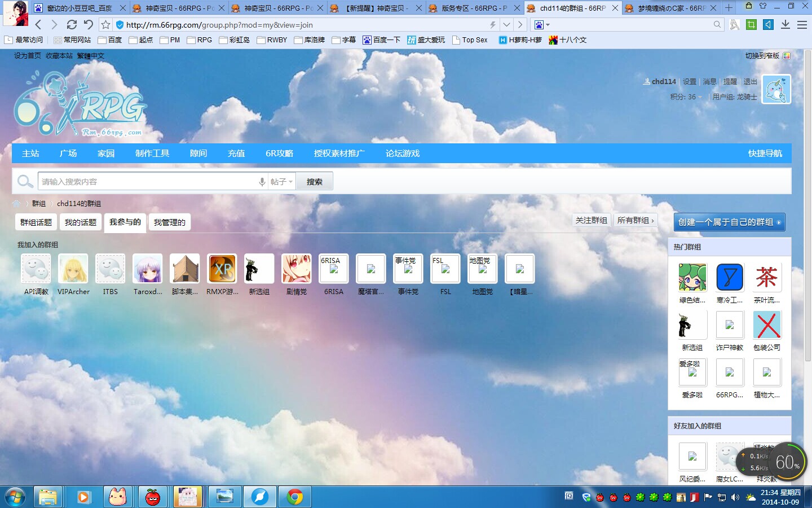812x508 pixels.
Task: Open 制作工具 in navigation bar
Action: click(152, 154)
